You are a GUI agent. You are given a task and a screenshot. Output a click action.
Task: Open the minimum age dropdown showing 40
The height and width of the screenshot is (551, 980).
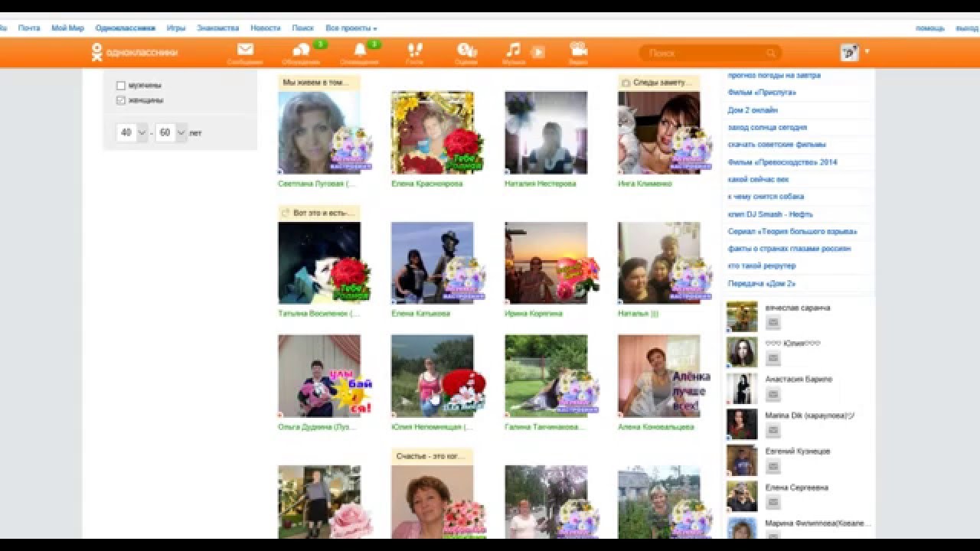[x=132, y=132]
